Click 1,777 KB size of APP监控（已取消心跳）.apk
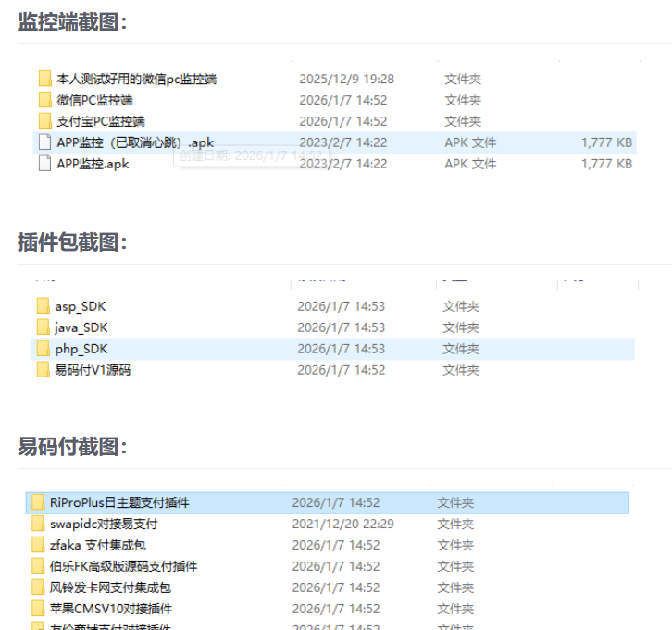This screenshot has width=672, height=630. (606, 142)
